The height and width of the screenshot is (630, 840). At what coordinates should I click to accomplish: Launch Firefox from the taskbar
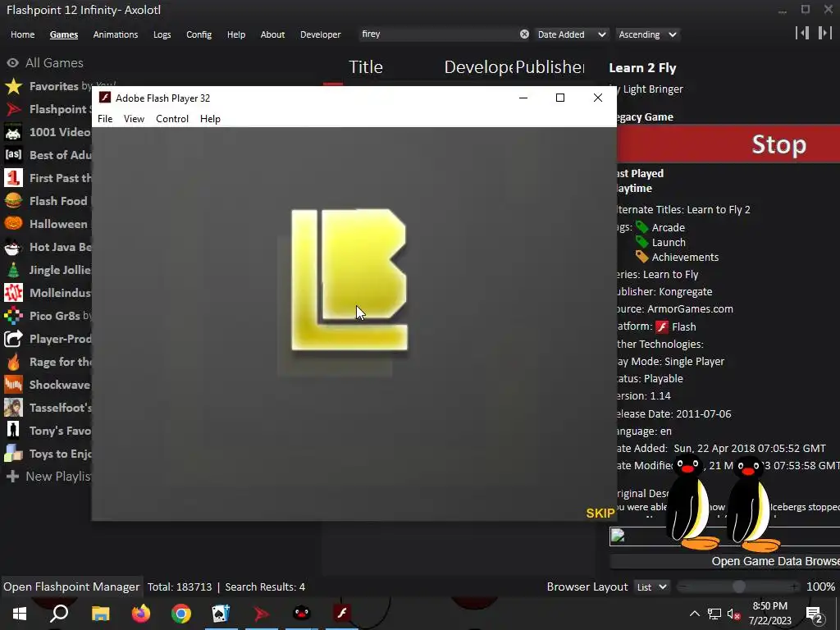point(141,614)
